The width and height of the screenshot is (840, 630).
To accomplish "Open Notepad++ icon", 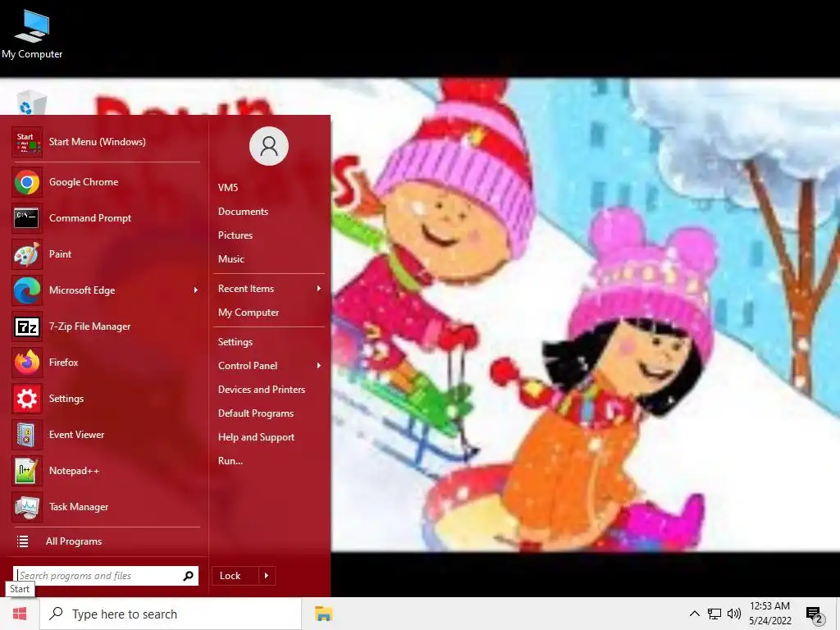I will (27, 471).
